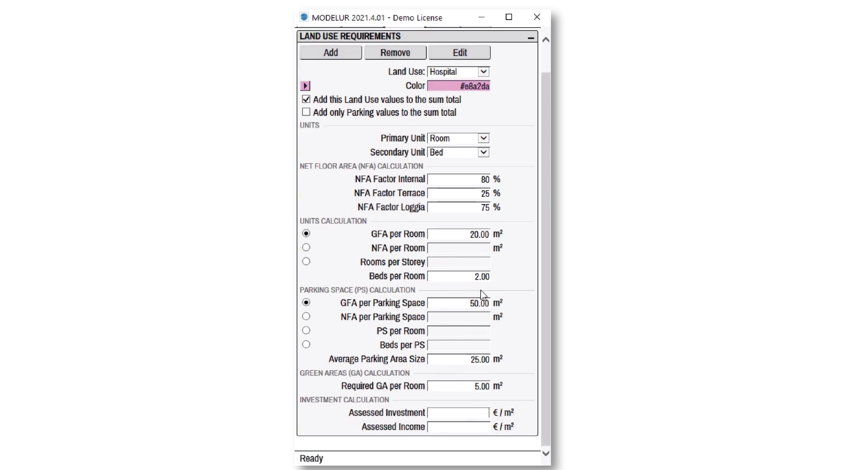
Task: Maximize the Modelur window
Action: tap(509, 17)
